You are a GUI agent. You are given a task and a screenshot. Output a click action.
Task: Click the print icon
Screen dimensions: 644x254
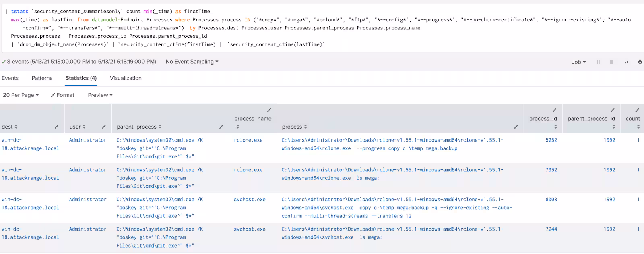coord(640,62)
